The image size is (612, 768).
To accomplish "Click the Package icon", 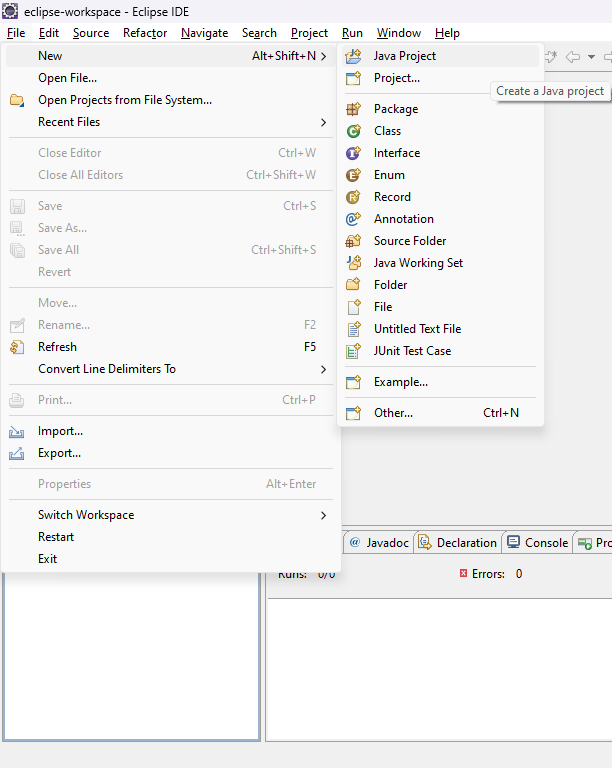I will pos(353,109).
